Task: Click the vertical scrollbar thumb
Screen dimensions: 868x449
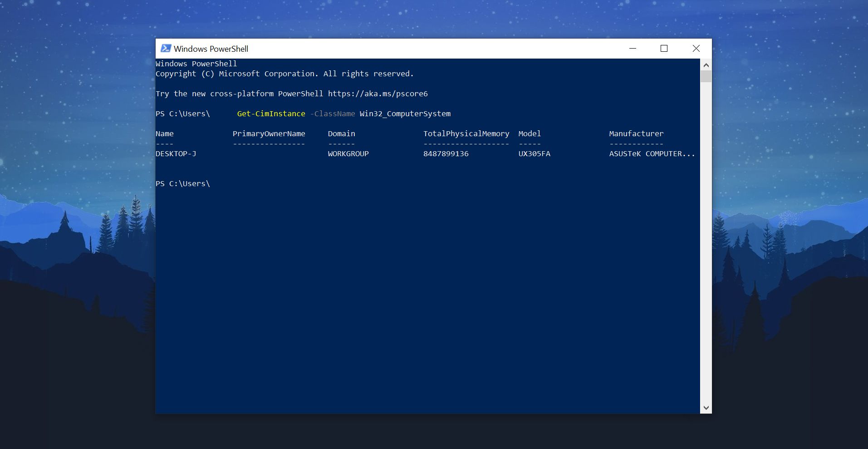Action: [706, 76]
